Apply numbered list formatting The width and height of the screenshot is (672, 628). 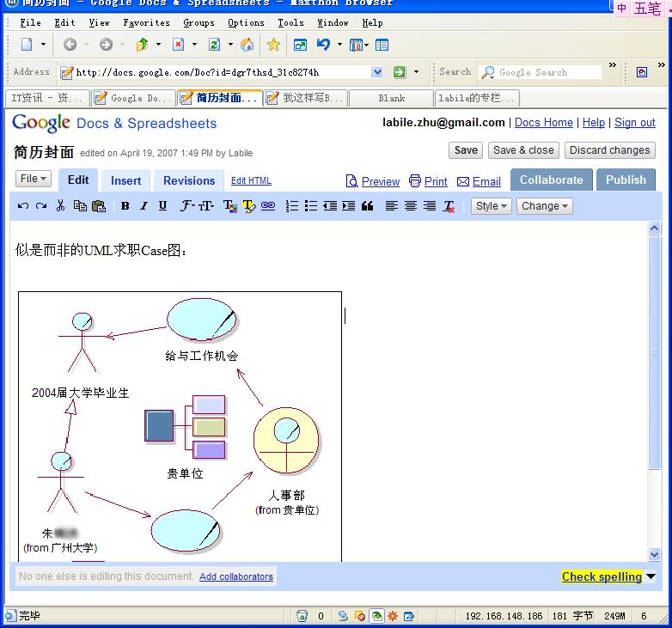tap(292, 206)
